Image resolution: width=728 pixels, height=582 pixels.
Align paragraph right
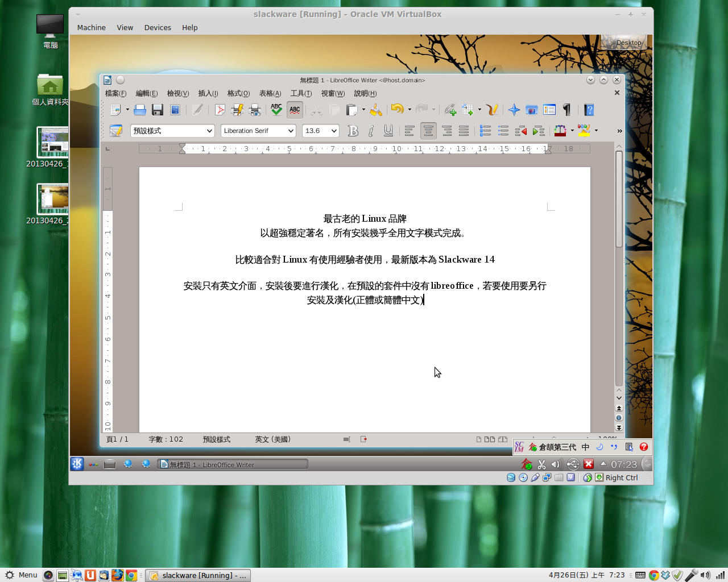447,131
